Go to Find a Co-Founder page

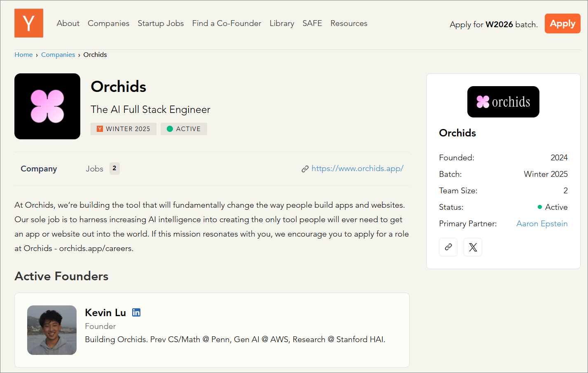pyautogui.click(x=226, y=23)
